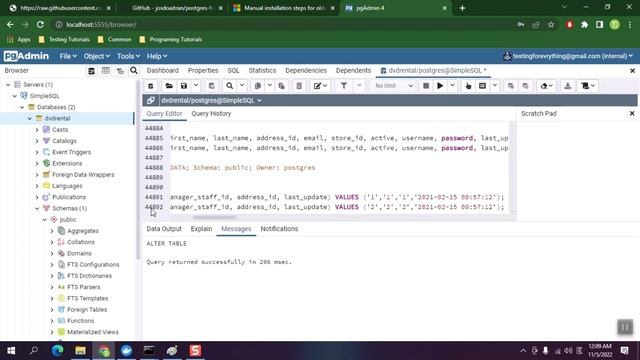Open the Find options dropdown arrow
The image size is (640, 360).
click(x=242, y=86)
